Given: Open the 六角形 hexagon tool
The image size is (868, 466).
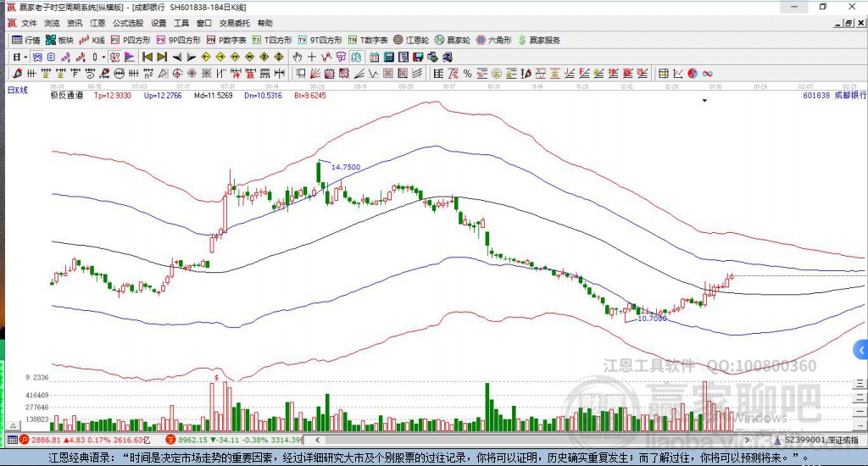Looking at the screenshot, I should coord(494,40).
